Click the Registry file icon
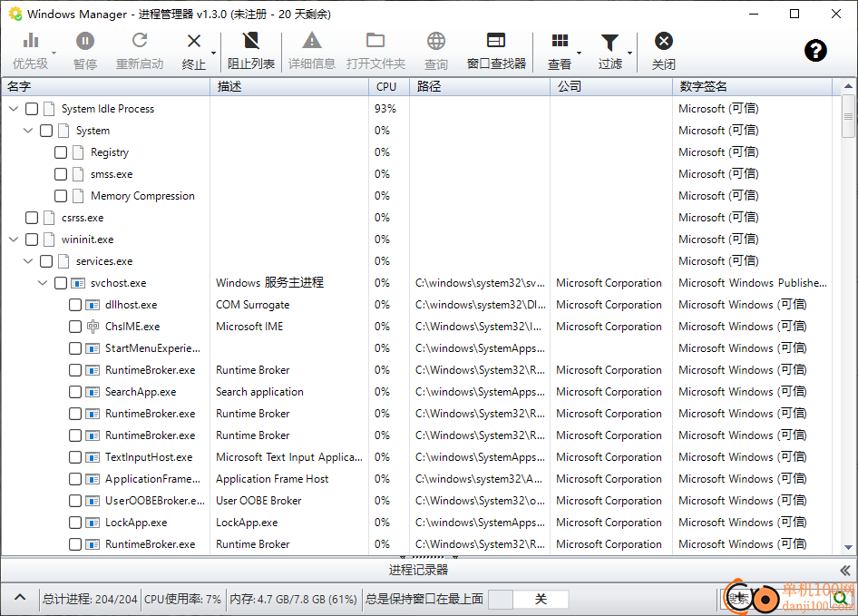858x616 pixels. pos(78,152)
